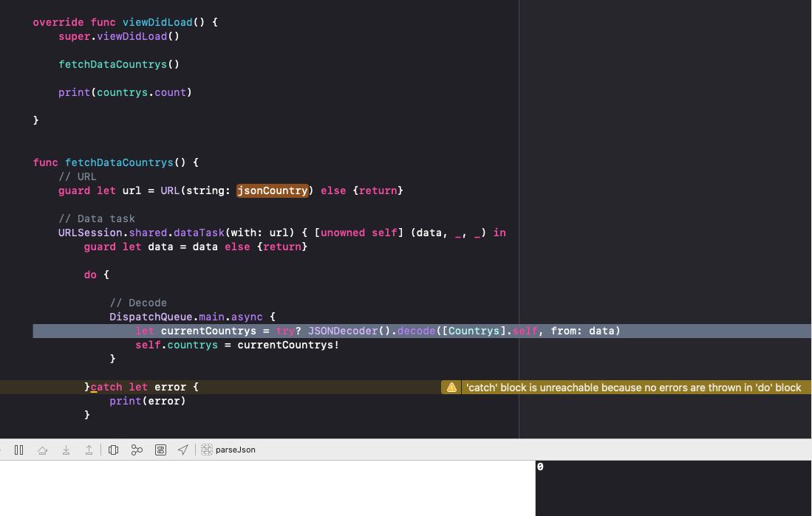Click the Step Out debug icon
This screenshot has width=812, height=516.
coord(89,450)
